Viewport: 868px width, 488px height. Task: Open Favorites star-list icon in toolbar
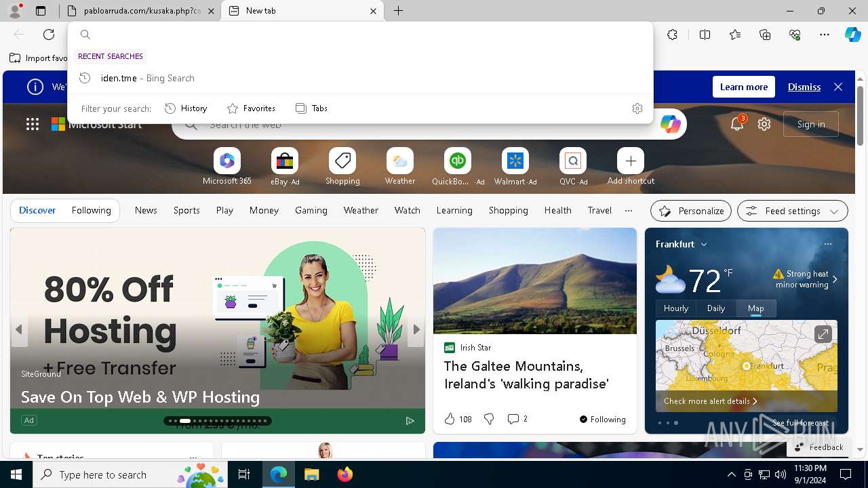tap(735, 35)
